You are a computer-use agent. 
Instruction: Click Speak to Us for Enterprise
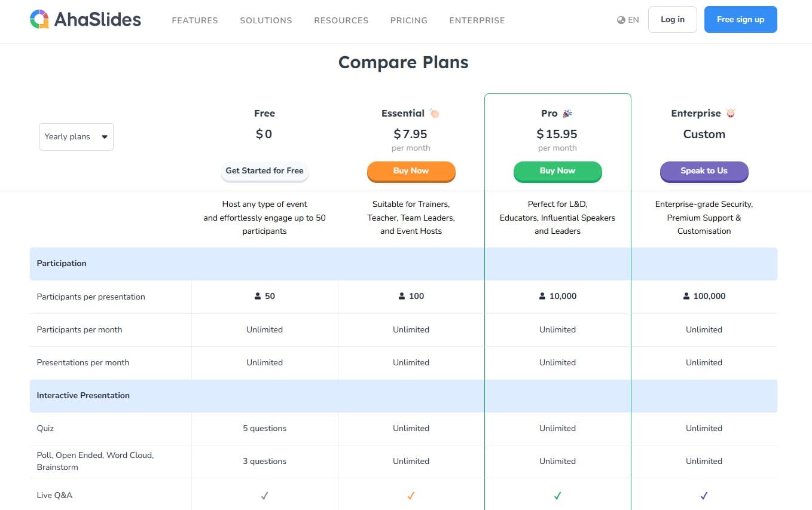click(704, 171)
